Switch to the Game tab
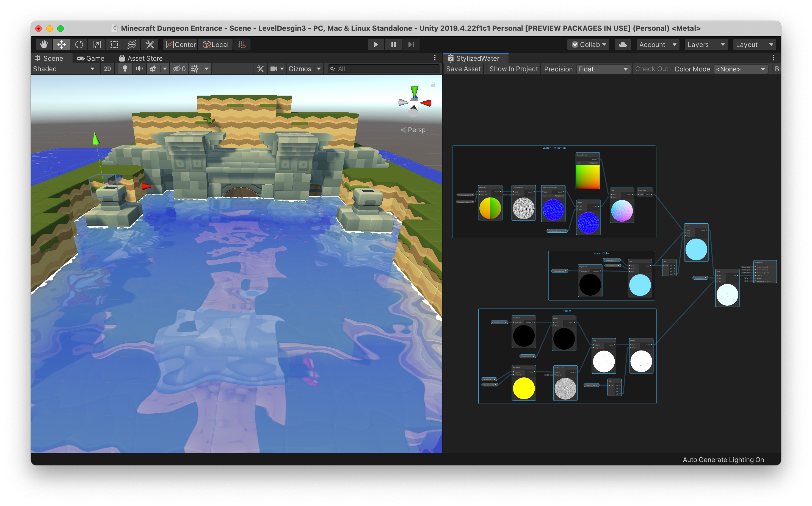This screenshot has height=506, width=812. tap(91, 58)
